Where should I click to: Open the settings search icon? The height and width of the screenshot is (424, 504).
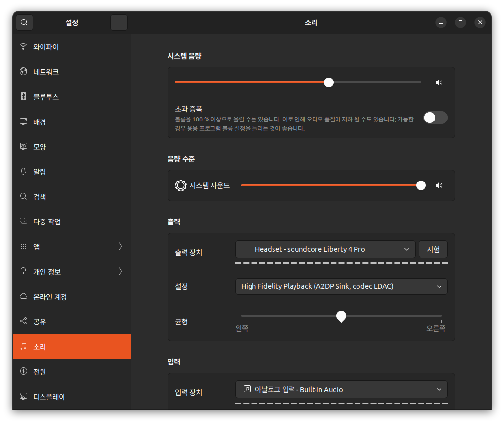pyautogui.click(x=24, y=22)
